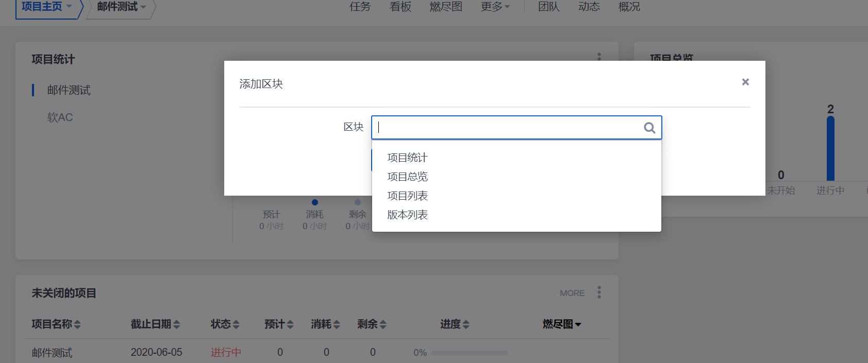Select 软AC in project statistics list
The image size is (868, 363).
tap(60, 117)
